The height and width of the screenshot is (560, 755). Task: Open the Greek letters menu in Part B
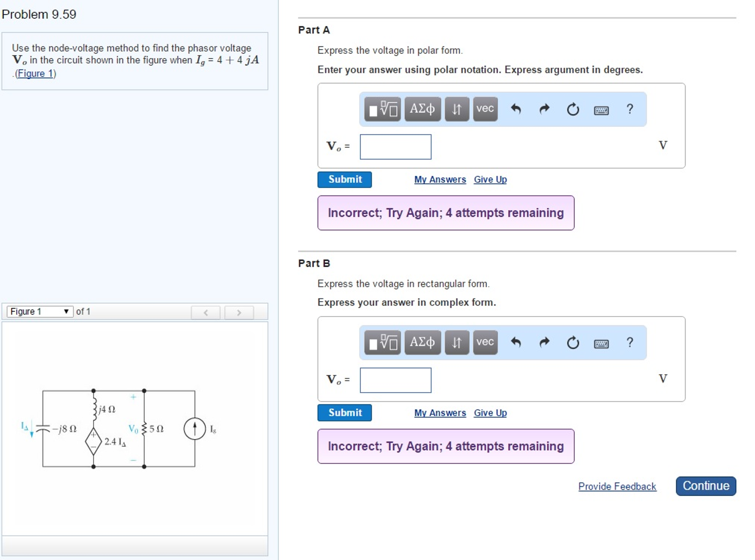point(423,343)
